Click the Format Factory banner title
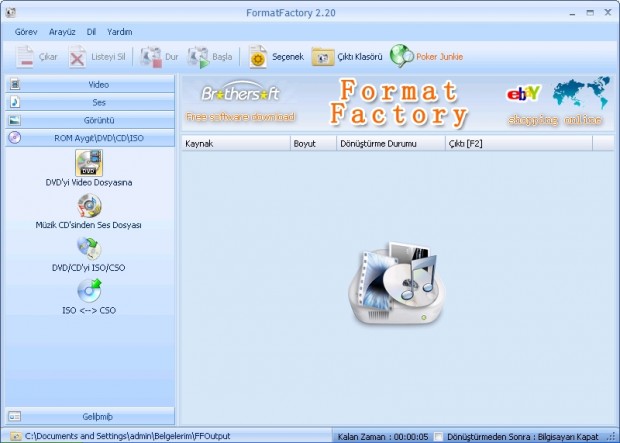Screen dimensions: 620x443 [399, 103]
